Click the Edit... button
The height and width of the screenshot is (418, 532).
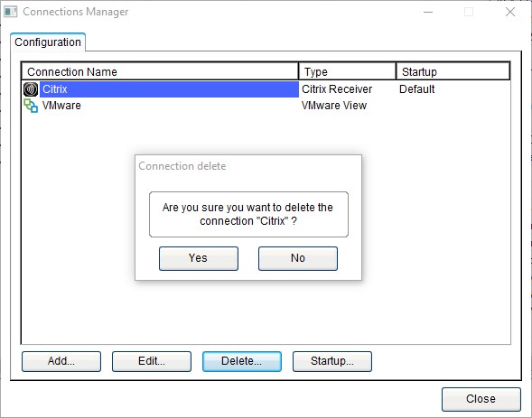point(152,361)
